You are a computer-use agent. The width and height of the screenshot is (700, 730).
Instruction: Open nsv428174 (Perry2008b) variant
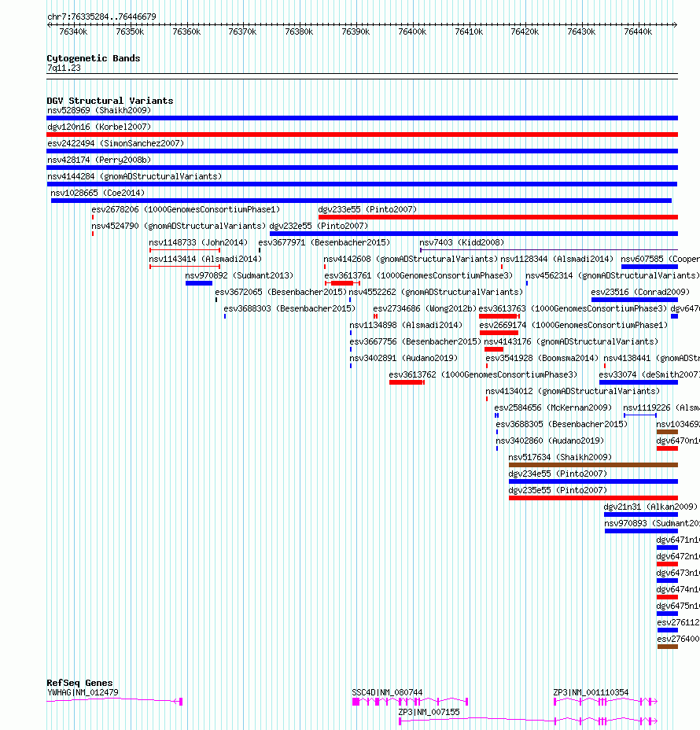(x=99, y=160)
